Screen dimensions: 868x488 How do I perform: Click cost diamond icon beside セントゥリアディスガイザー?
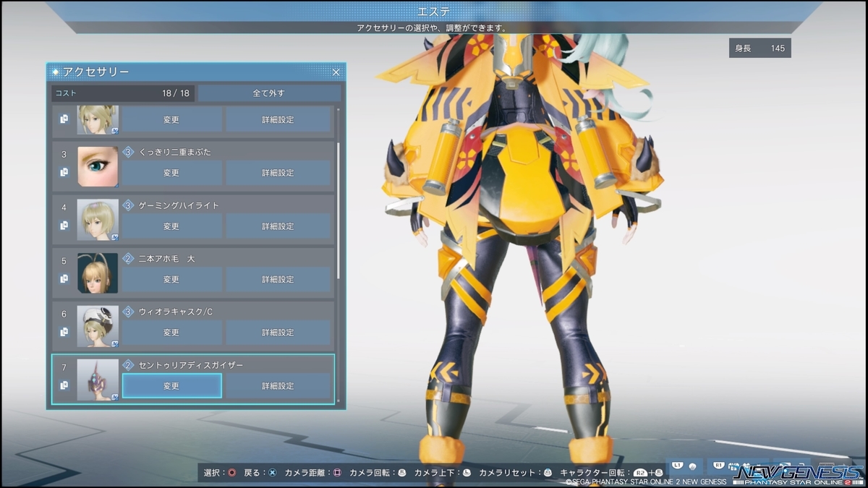point(128,365)
